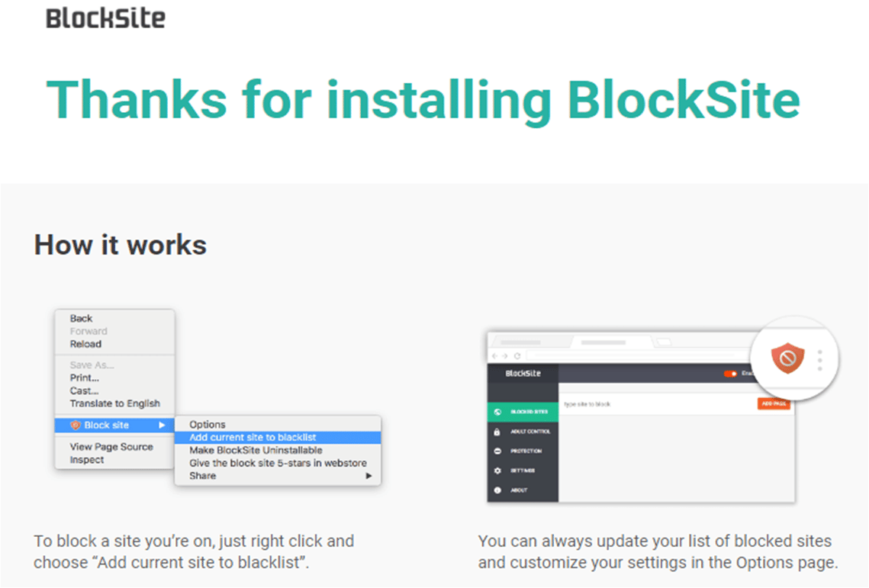
Task: Select the Block site menu entry
Action: [114, 425]
